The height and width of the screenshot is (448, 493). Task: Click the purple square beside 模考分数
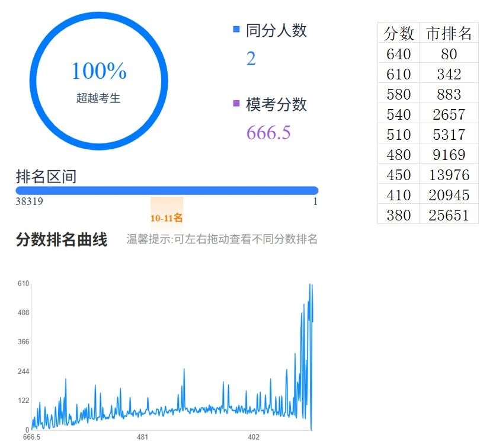[x=236, y=104]
